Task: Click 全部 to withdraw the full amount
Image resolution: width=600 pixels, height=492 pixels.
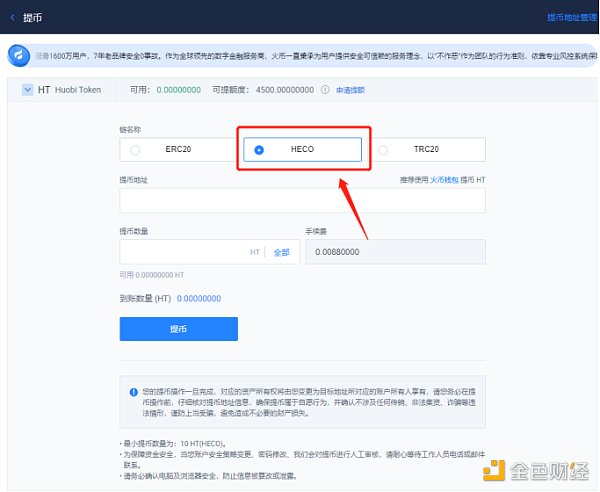Action: pyautogui.click(x=282, y=253)
